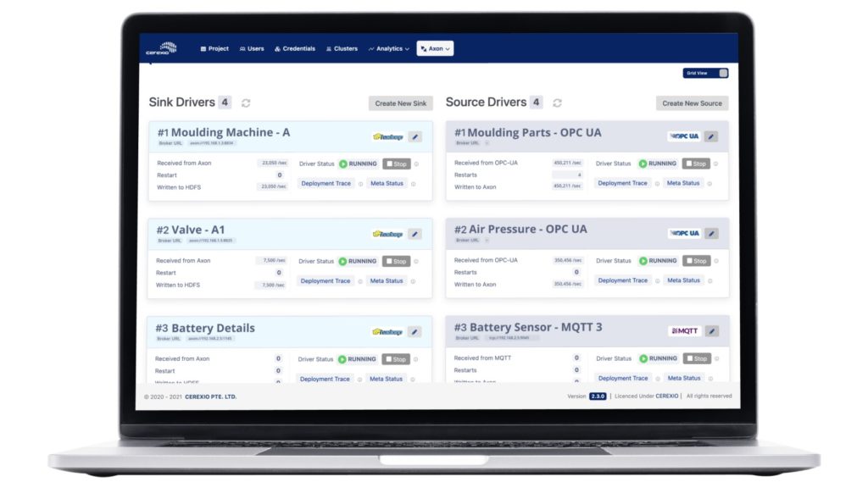Stop the Valve - A1 driver
The height and width of the screenshot is (488, 868).
(x=397, y=262)
